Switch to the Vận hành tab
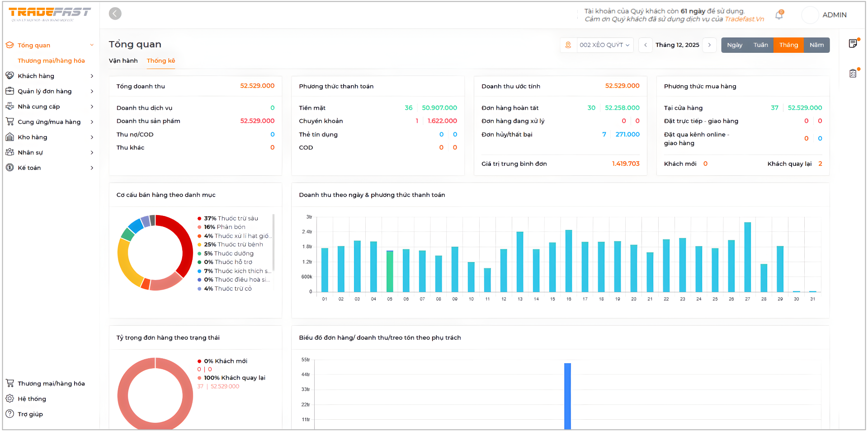Viewport: 868px width, 431px height. 123,61
